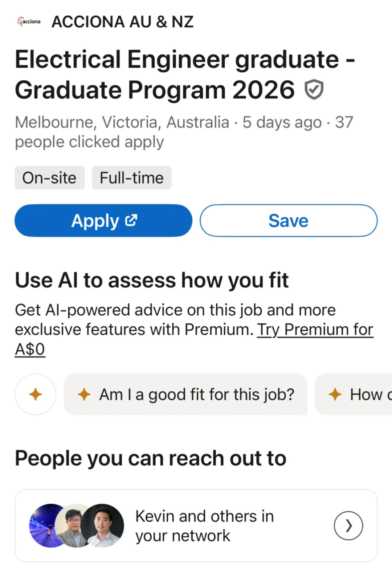Viewport: 392px width, 565px height.
Task: Click the verified shield badge beside job title
Action: (x=314, y=90)
